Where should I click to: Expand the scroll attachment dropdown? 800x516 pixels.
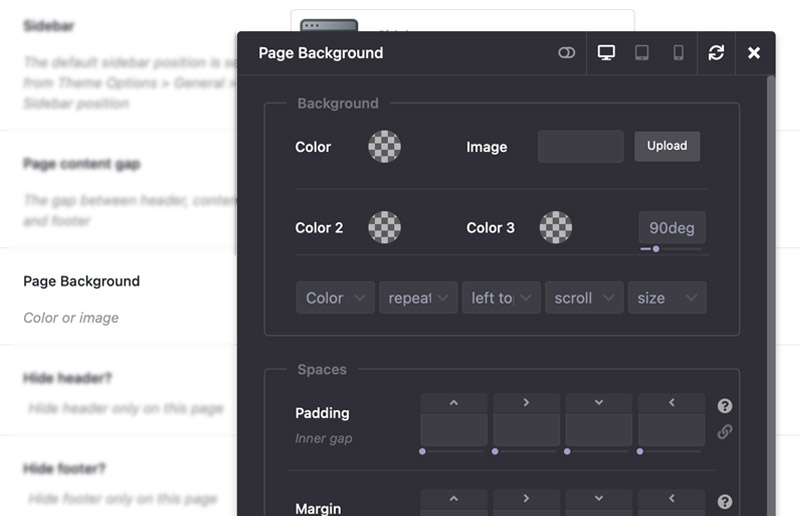pos(584,298)
